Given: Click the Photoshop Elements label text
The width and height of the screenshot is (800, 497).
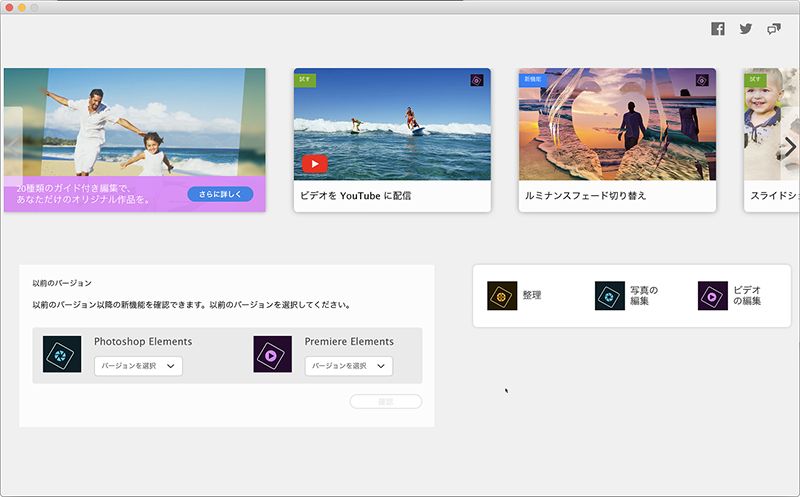Looking at the screenshot, I should coord(143,341).
